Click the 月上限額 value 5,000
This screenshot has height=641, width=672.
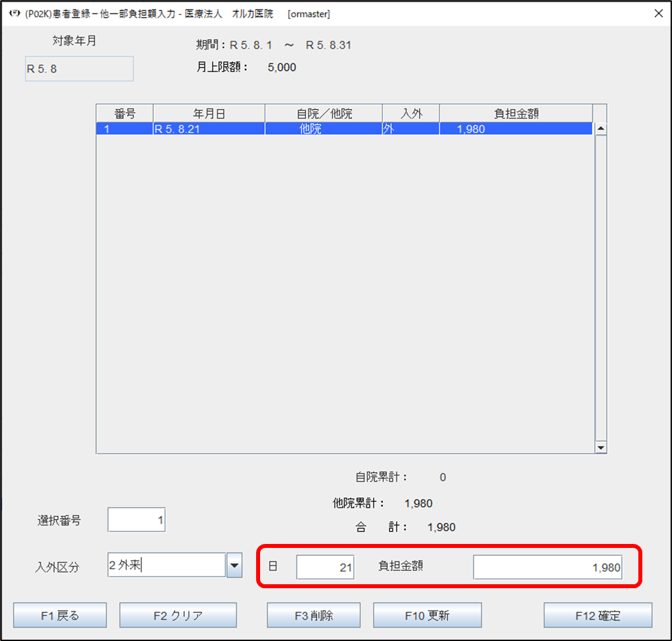[282, 67]
